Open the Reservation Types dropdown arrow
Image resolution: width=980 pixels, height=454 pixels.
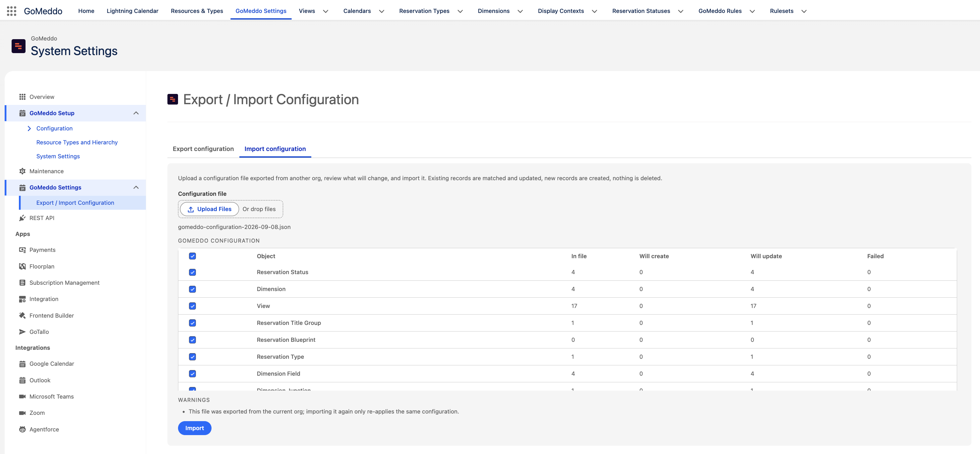tap(460, 11)
